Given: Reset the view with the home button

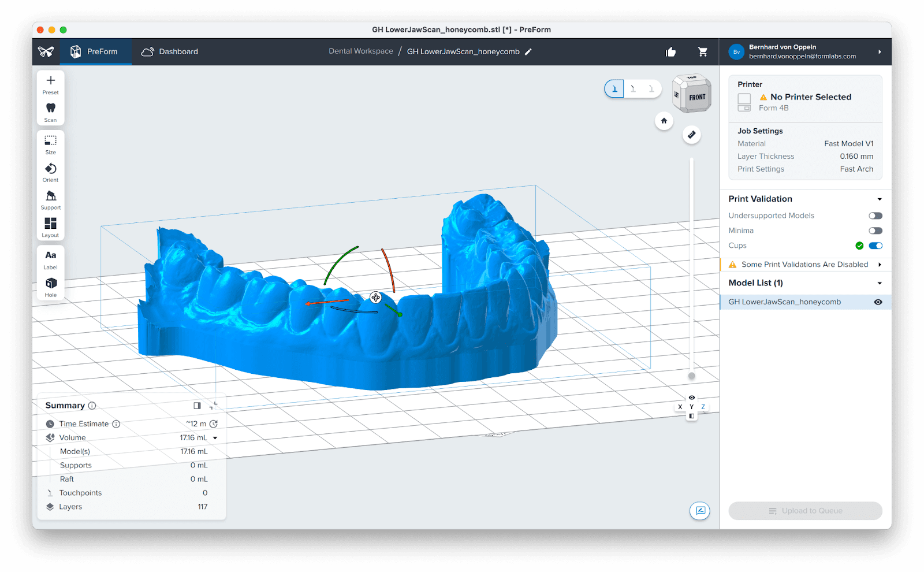Looking at the screenshot, I should pos(664,121).
